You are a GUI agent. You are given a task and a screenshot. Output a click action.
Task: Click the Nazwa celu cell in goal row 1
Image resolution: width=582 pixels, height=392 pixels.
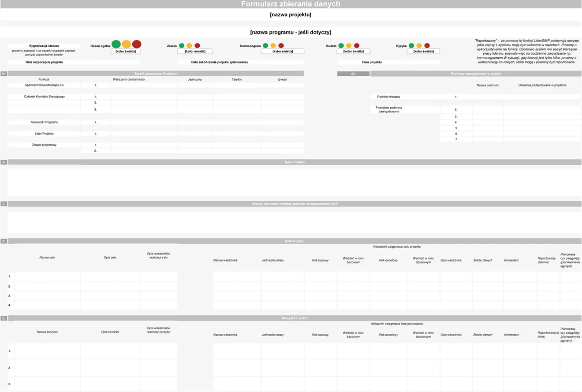coord(47,276)
